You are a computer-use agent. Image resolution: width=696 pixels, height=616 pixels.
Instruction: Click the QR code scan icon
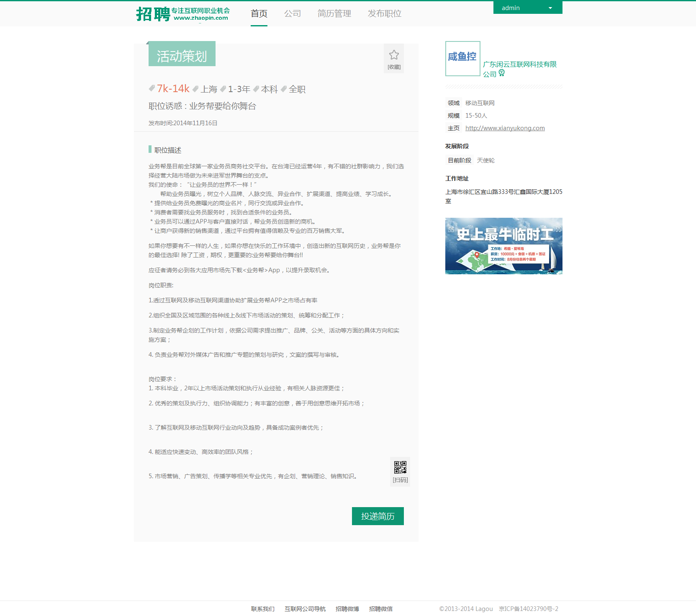pos(400,467)
